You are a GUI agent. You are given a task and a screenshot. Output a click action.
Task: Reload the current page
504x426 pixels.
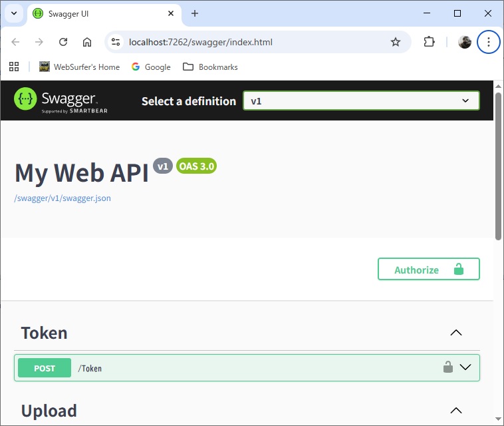pyautogui.click(x=63, y=42)
